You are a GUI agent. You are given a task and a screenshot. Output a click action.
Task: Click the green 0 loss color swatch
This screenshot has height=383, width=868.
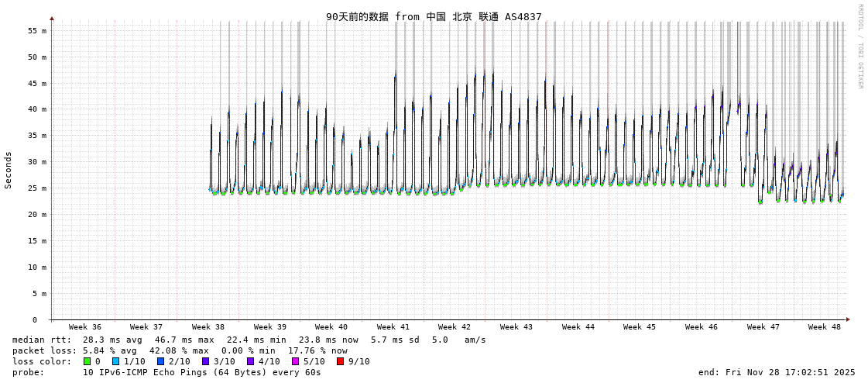[x=87, y=361]
